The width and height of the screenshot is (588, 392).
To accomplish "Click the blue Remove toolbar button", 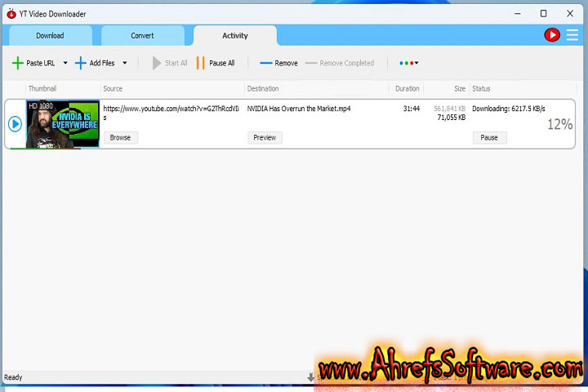I will [278, 63].
